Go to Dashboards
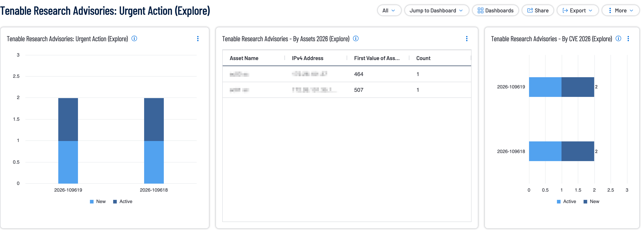The image size is (644, 232). [x=495, y=10]
